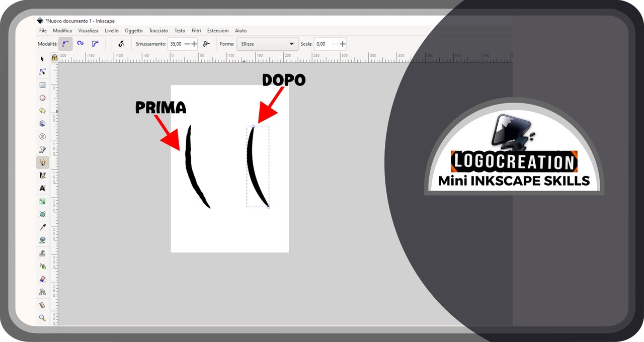The height and width of the screenshot is (342, 644).
Task: Increase Scala with the plus button
Action: [343, 44]
